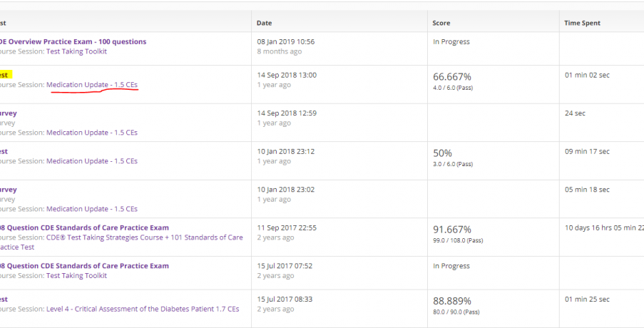Click the Test column header
This screenshot has width=644, height=328.
(4, 23)
